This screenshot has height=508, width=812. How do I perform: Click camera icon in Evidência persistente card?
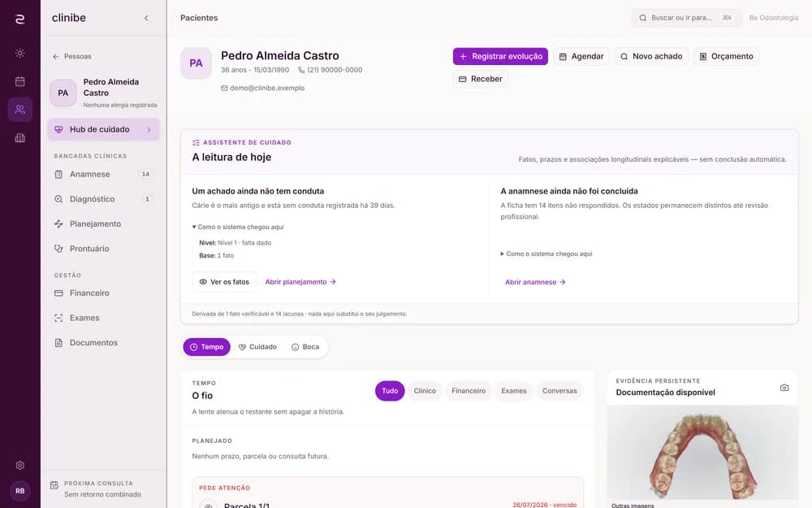[784, 388]
